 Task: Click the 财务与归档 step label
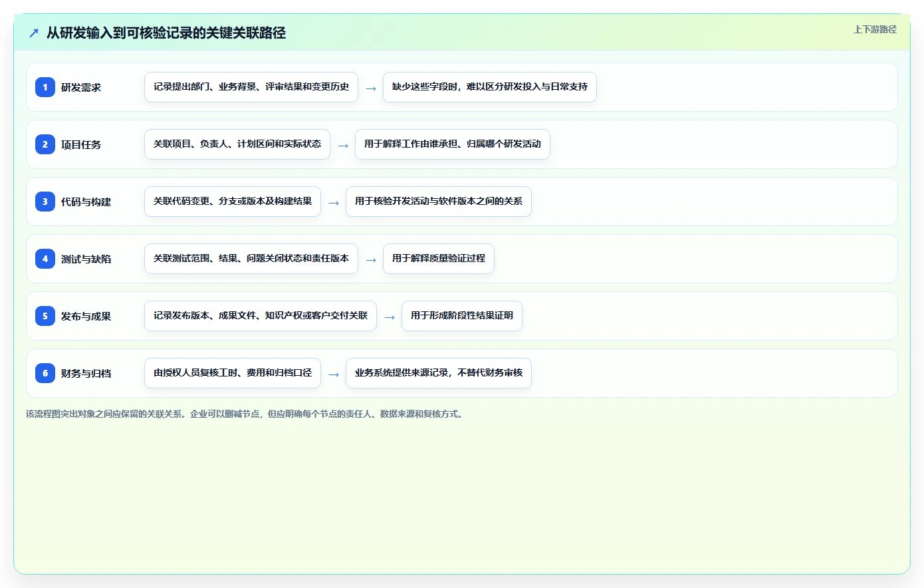tap(86, 373)
